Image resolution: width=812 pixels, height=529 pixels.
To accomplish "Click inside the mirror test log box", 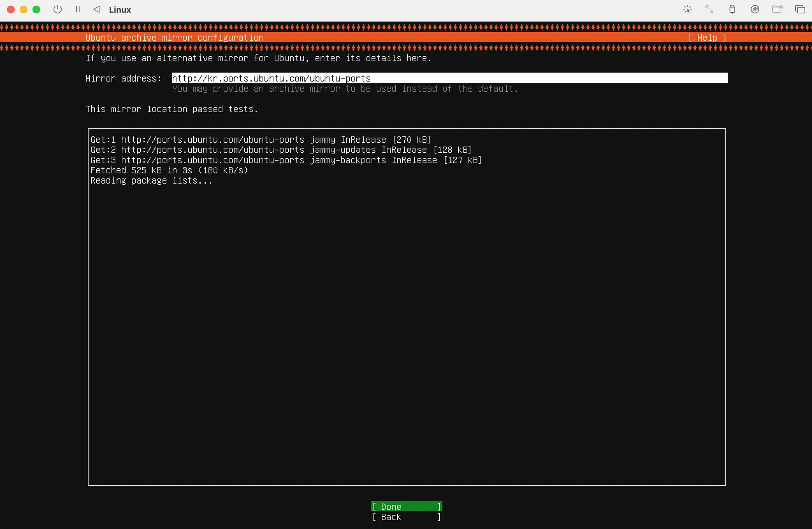I will [406, 317].
